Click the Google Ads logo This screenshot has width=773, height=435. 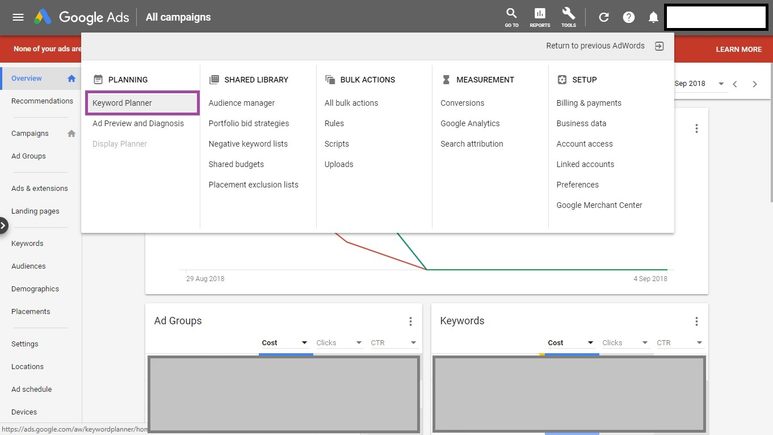tap(43, 17)
